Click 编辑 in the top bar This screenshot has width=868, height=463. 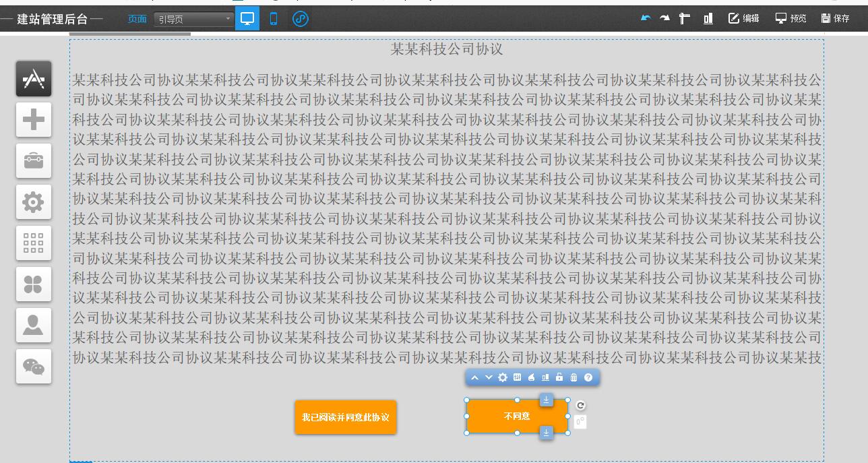(743, 18)
